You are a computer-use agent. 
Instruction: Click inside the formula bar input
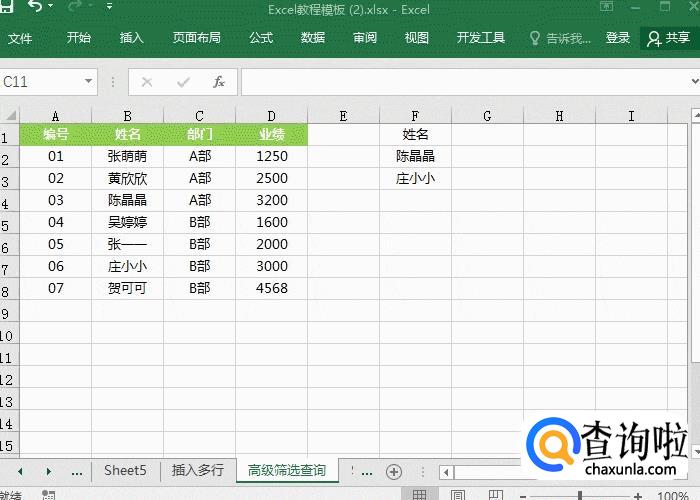point(464,82)
